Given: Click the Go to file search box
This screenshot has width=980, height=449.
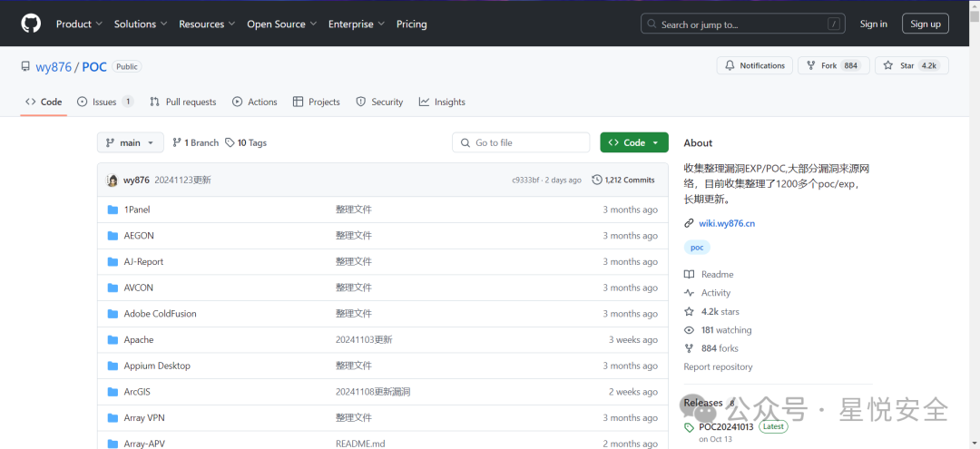Looking at the screenshot, I should point(521,142).
